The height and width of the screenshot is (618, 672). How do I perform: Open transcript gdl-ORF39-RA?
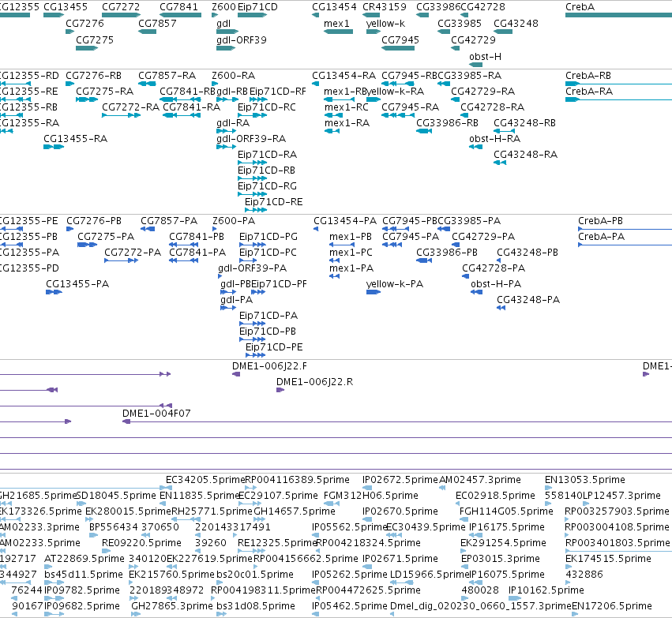pos(251,139)
